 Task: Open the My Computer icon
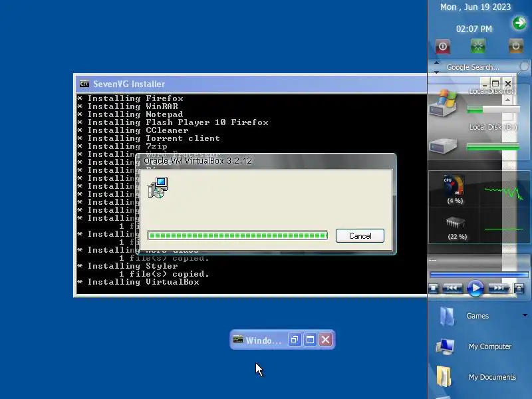click(x=445, y=346)
